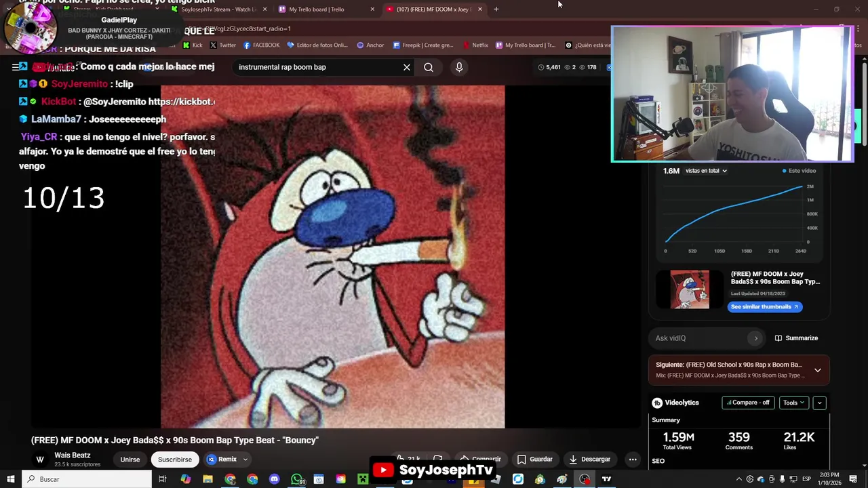Click the Wais Beatz channel avatar
Screen dimensions: 868x488
pyautogui.click(x=40, y=460)
